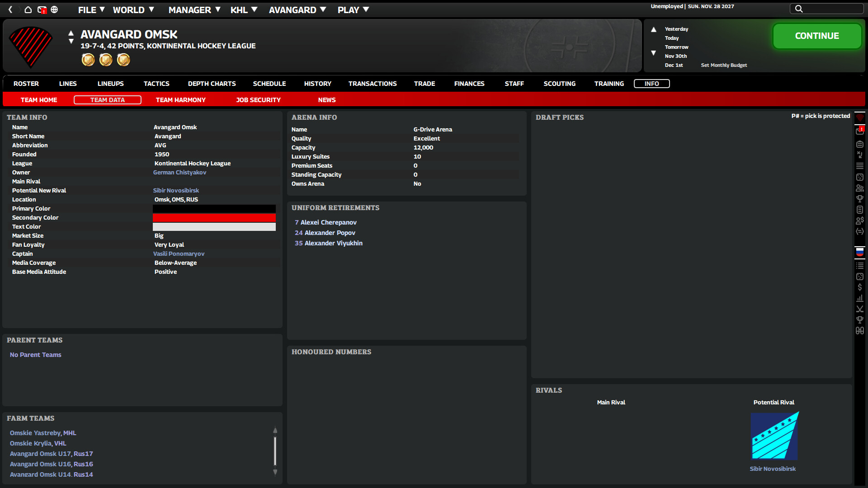Expand the PLAY dropdown menu
This screenshot has width=868, height=488.
[349, 9]
